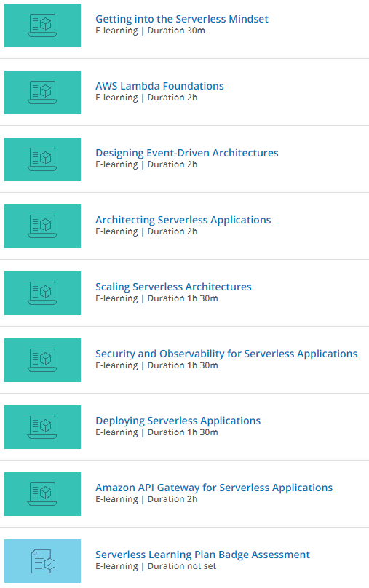The image size is (369, 588).
Task: Open Amazon API Gateway for Serverless Applications link
Action: click(214, 488)
